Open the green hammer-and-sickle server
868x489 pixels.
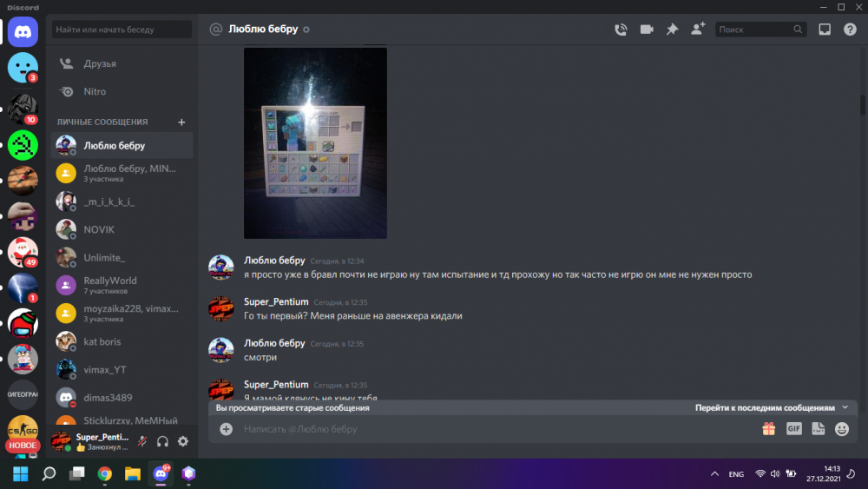(23, 145)
